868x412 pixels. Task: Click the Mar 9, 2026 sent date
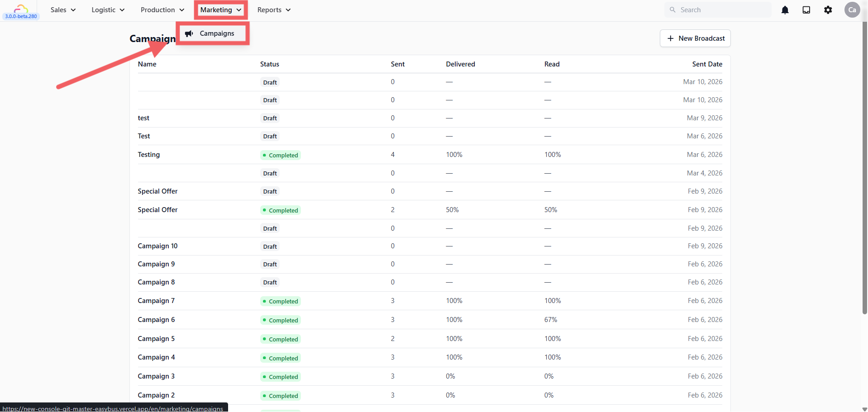(x=705, y=118)
